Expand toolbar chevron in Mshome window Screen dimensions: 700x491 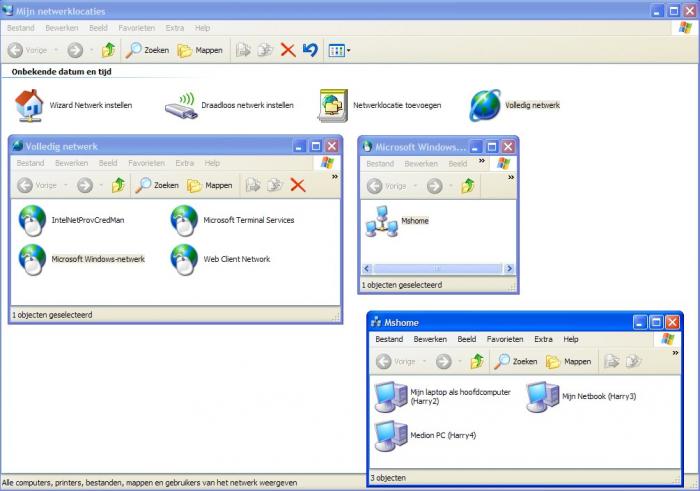point(675,353)
